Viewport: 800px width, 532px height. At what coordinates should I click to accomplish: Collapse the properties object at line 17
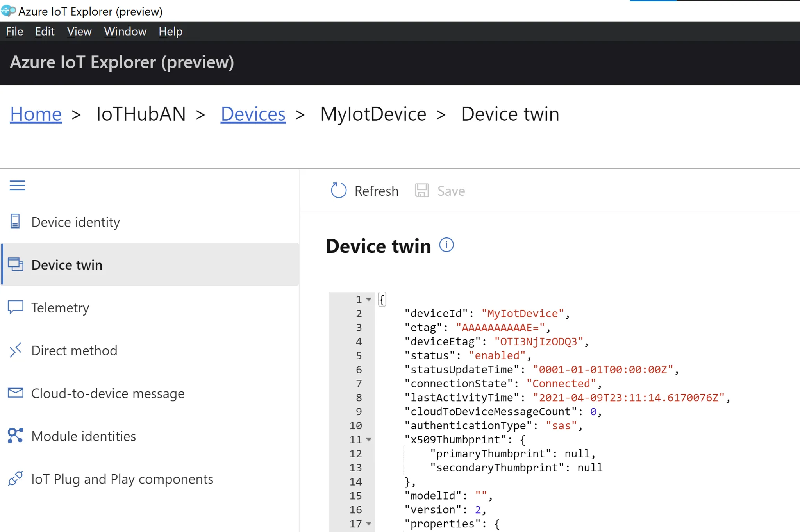369,524
